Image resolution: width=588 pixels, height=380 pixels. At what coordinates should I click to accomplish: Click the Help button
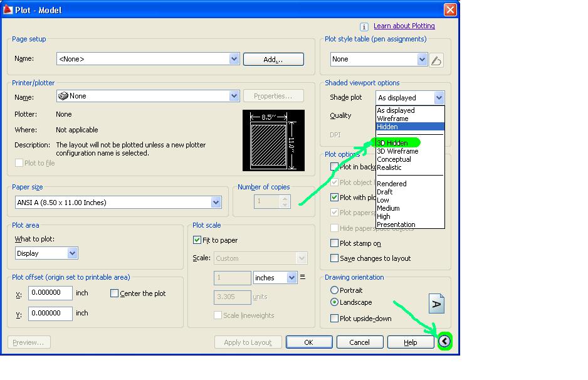coord(410,342)
